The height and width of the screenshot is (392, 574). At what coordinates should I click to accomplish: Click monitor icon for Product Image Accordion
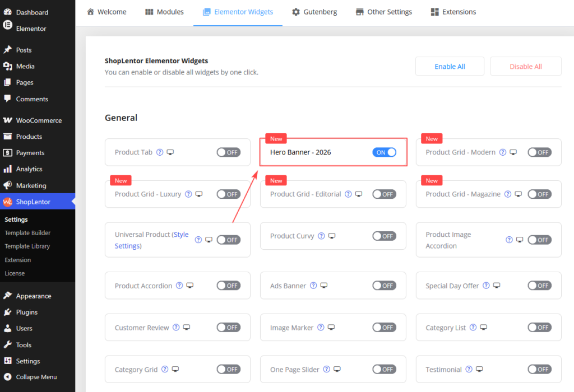[x=520, y=240]
